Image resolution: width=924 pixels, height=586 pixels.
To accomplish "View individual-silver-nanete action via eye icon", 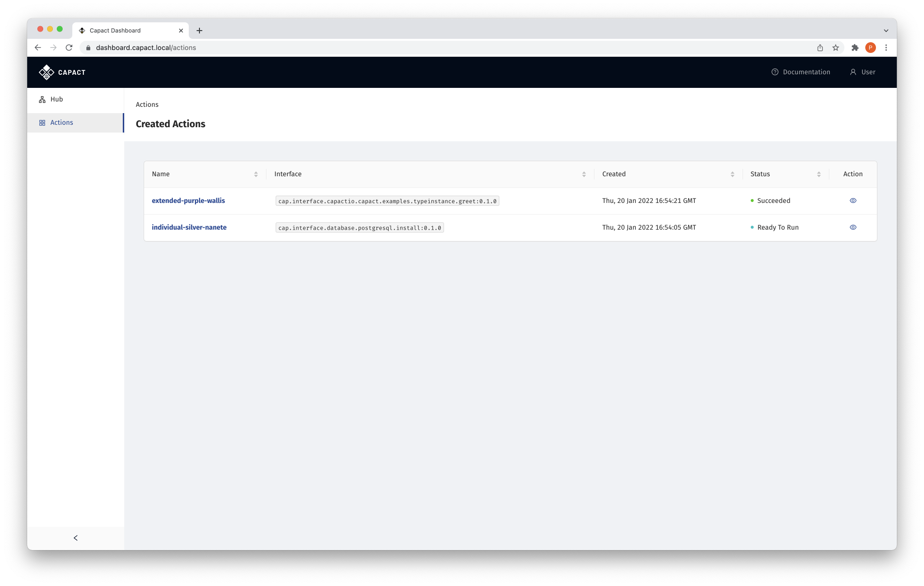I will point(853,227).
